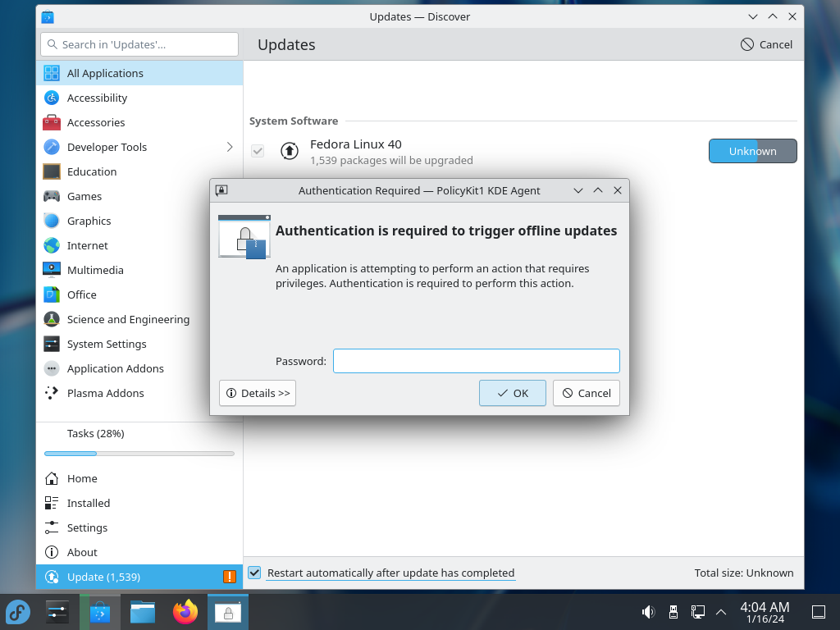Open the Education category
This screenshot has height=630, width=840.
(x=139, y=171)
